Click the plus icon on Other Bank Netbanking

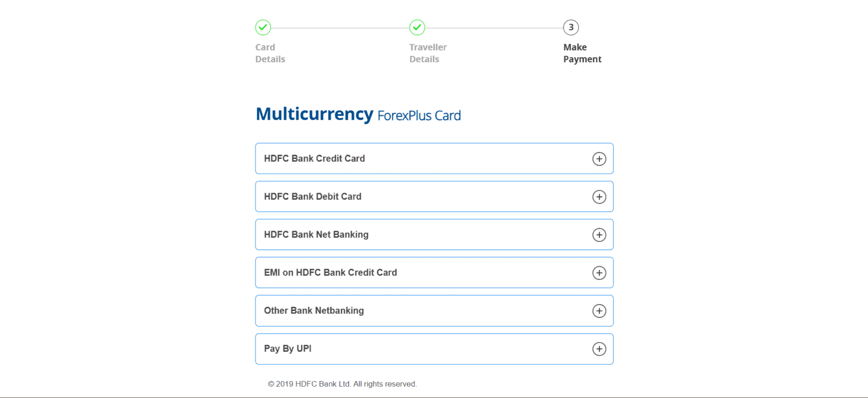[x=599, y=310]
